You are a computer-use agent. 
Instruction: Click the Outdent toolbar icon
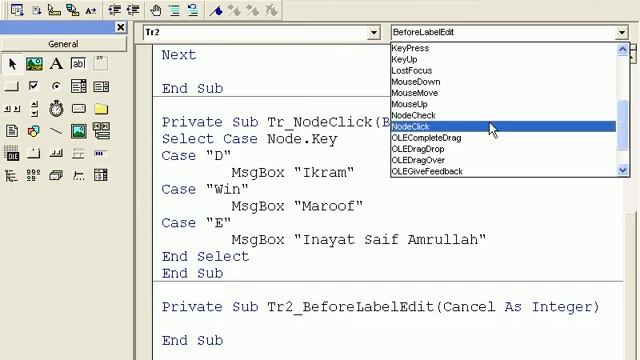point(133,10)
